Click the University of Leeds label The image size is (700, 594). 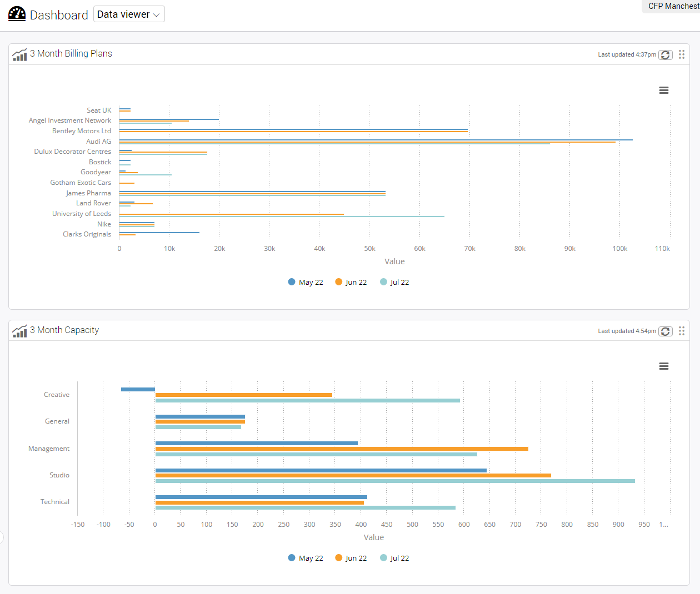82,214
